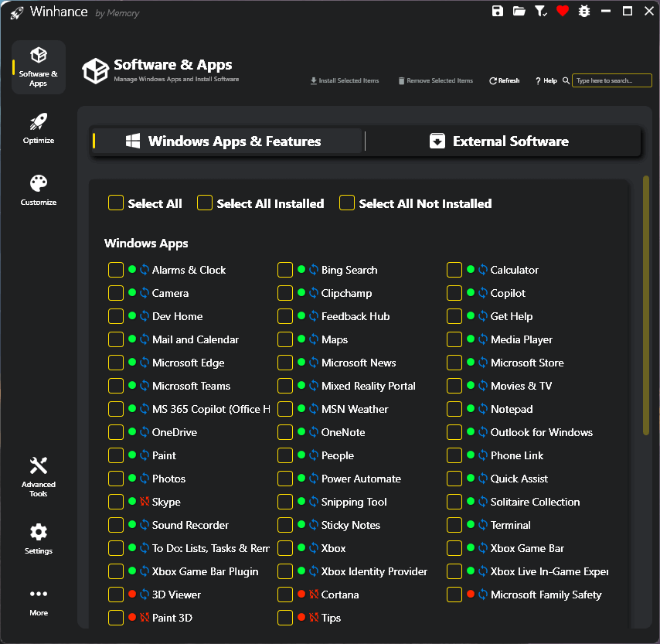Click the Help button
The image size is (660, 644).
point(546,80)
